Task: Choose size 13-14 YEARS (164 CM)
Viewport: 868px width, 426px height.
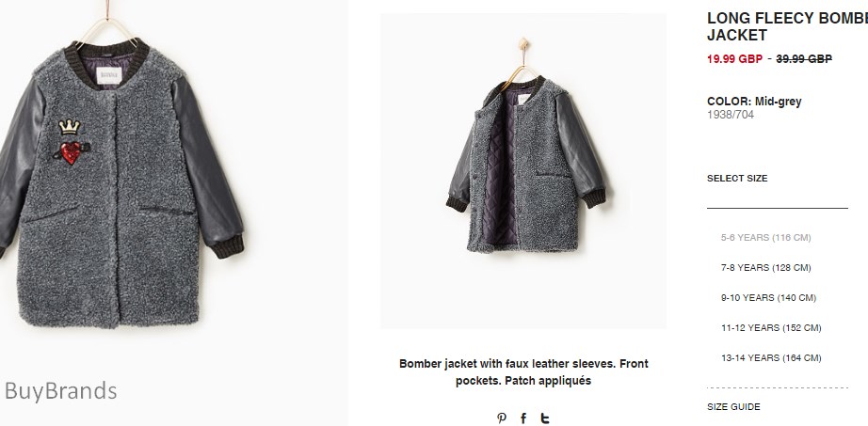Action: pyautogui.click(x=771, y=358)
